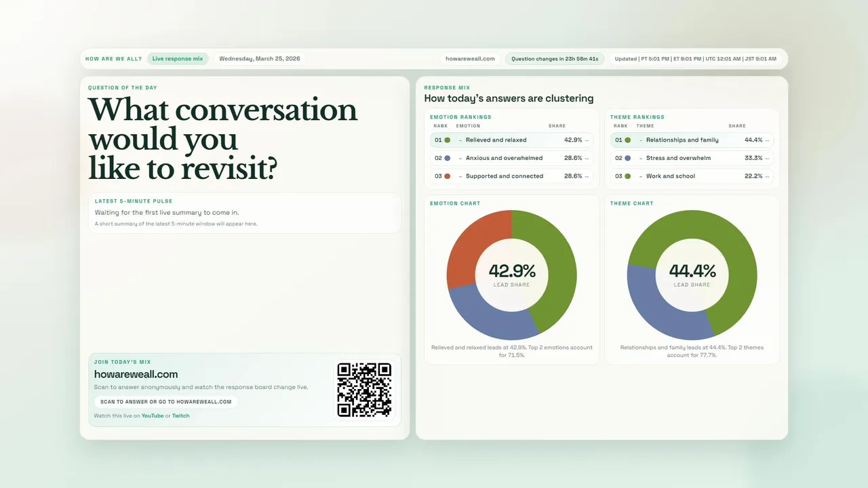Select the Stress and overwhelm theme row

692,158
